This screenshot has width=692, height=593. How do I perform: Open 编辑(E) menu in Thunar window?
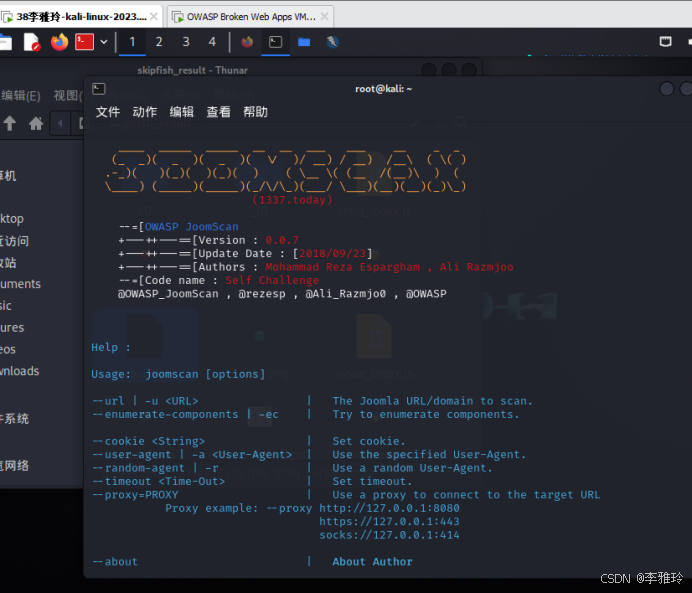click(x=21, y=96)
